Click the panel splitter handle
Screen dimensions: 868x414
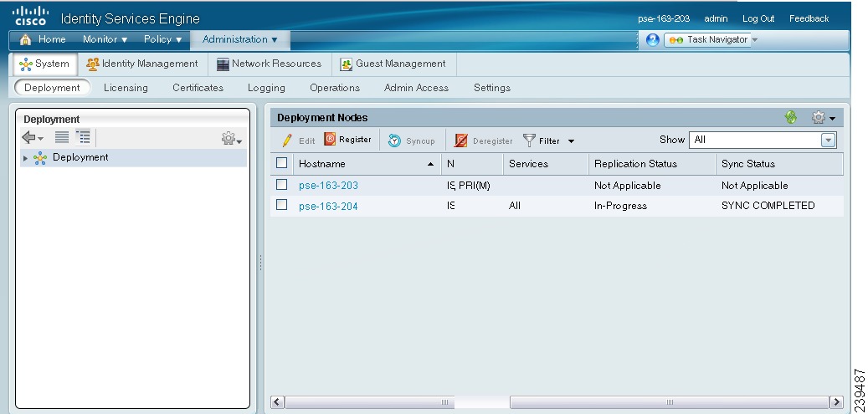coord(260,263)
